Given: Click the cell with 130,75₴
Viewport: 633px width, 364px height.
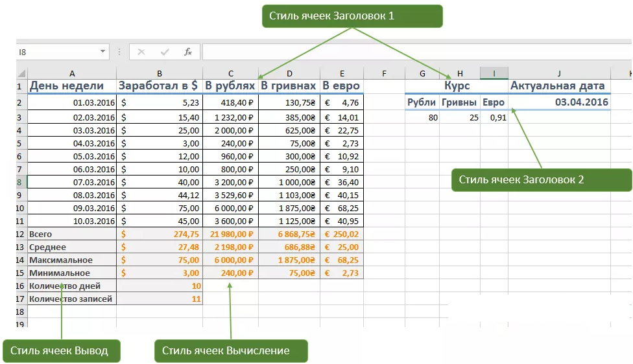Looking at the screenshot, I should (289, 103).
